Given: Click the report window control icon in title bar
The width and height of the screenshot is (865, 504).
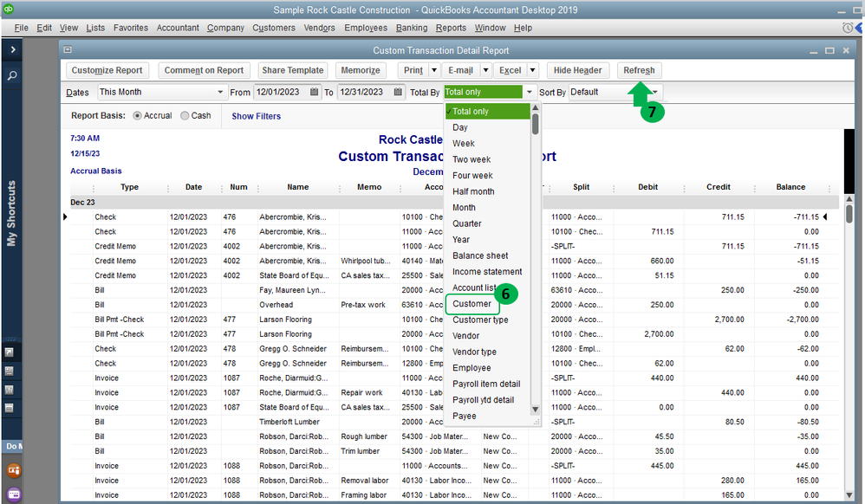Looking at the screenshot, I should 68,50.
